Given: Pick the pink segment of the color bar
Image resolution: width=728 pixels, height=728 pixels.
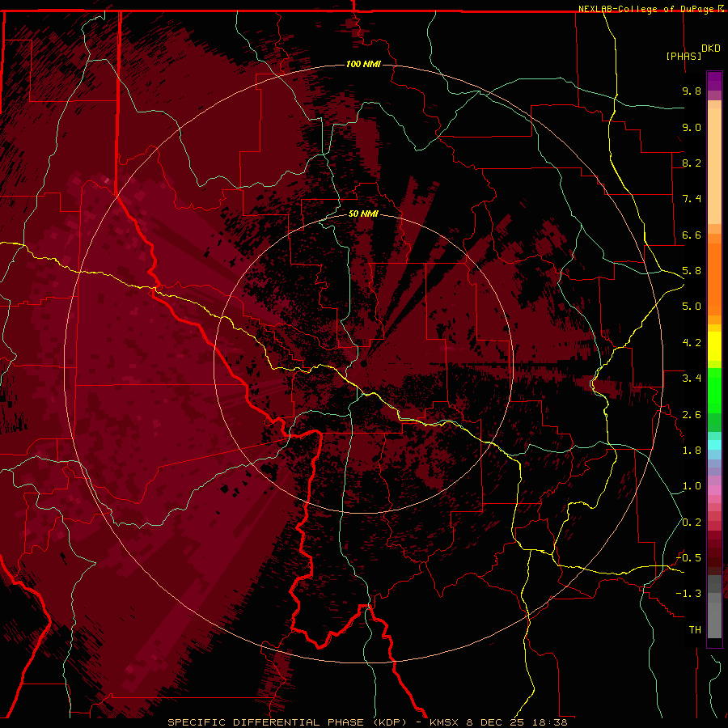Looking at the screenshot, I should [714, 490].
